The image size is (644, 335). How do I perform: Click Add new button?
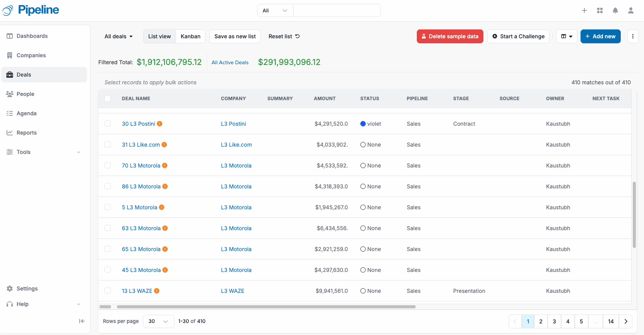coord(600,36)
